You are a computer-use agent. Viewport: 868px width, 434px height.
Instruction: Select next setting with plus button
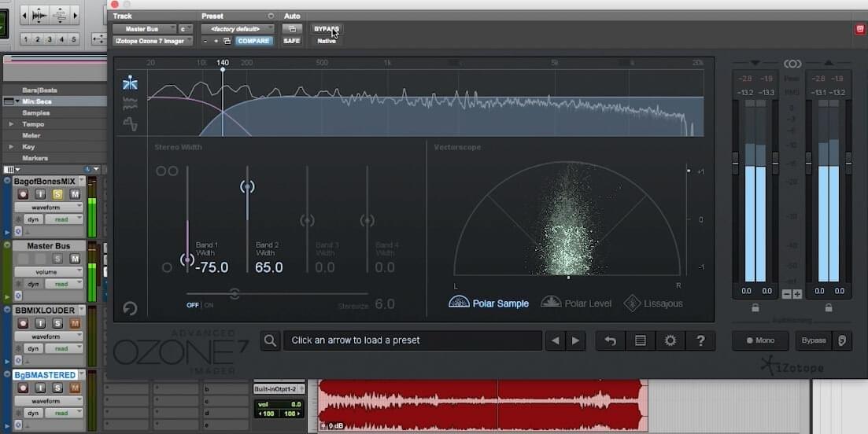click(216, 41)
